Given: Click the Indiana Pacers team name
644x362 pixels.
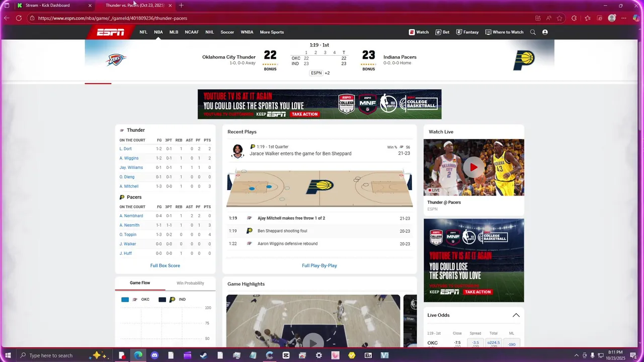Looking at the screenshot, I should coord(400,57).
